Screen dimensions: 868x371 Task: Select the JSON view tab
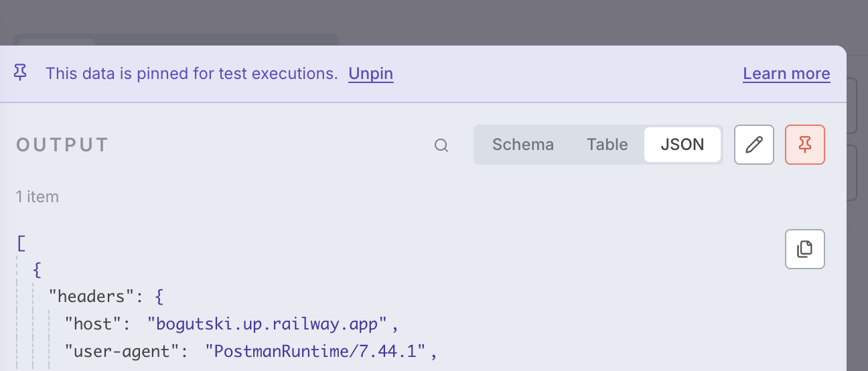(682, 145)
